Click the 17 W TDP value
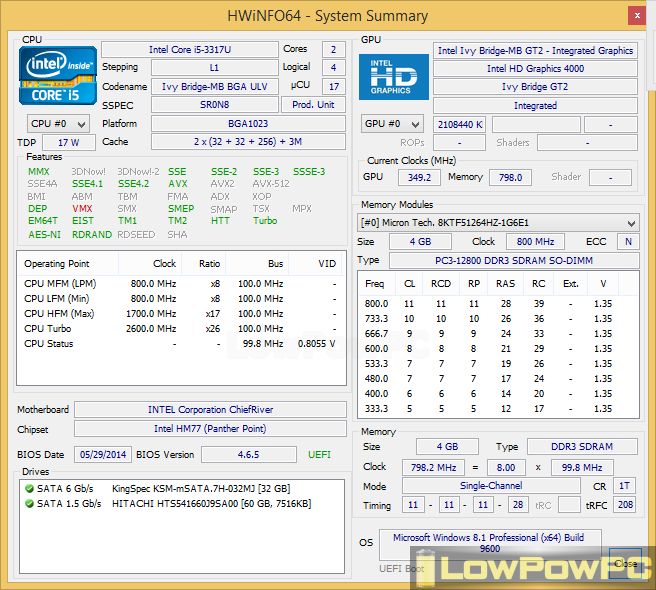656x590 pixels. 69,142
